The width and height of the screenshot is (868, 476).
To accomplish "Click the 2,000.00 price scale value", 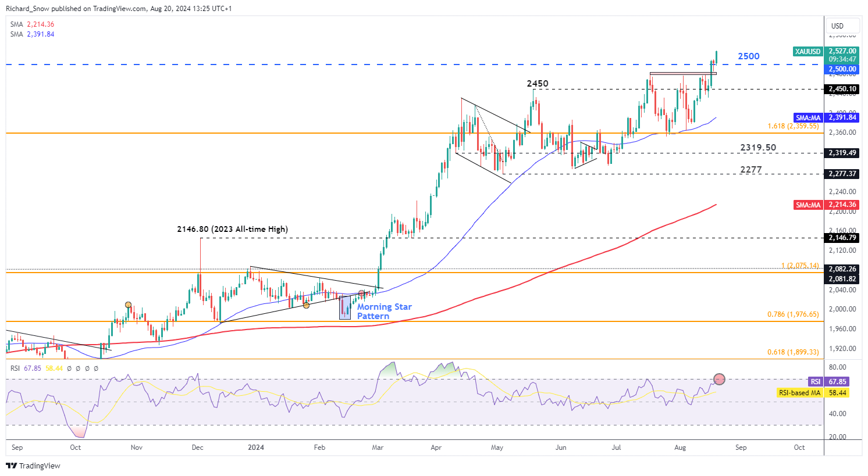I will point(842,309).
